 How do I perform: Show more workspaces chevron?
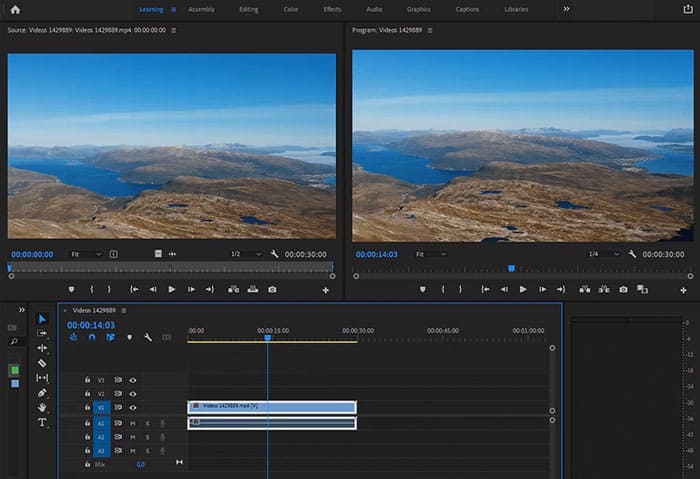(566, 9)
